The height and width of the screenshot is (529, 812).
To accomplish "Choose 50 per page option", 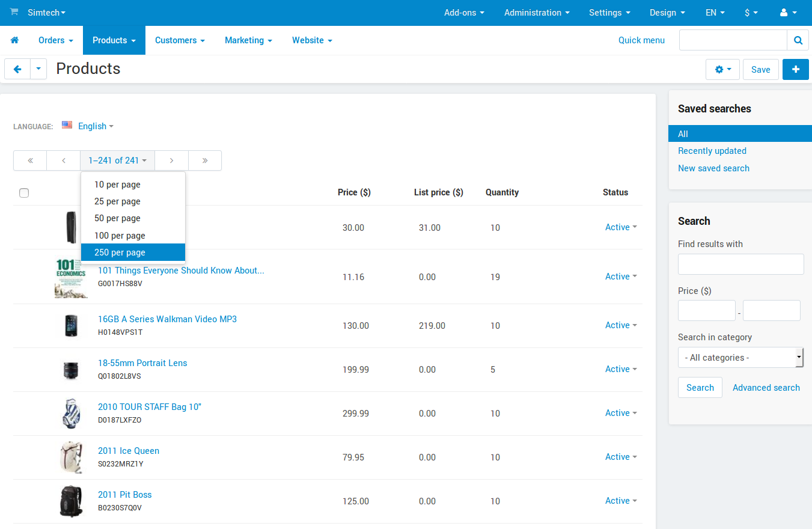I will (133, 218).
